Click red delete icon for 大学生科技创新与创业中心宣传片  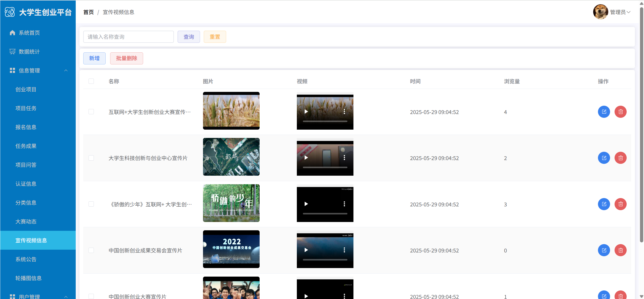[x=620, y=158]
